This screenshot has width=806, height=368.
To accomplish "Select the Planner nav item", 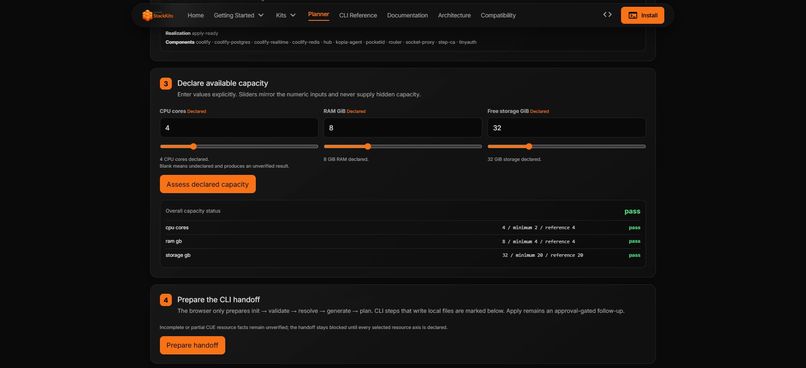I will pyautogui.click(x=318, y=14).
